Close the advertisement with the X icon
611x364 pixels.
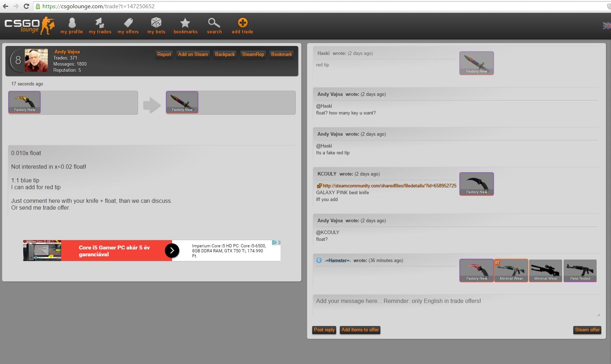279,243
